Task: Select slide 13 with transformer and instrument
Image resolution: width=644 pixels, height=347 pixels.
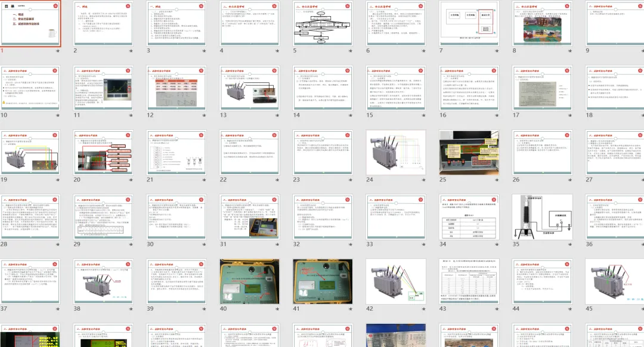Action: pos(250,88)
